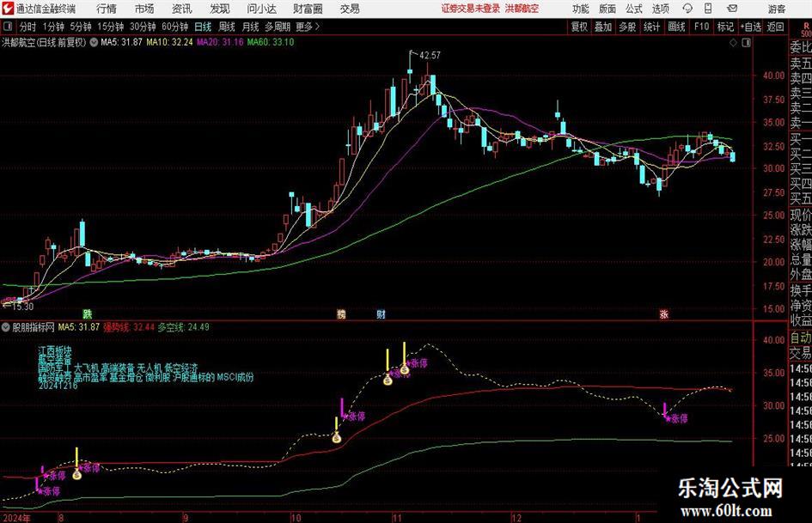Image resolution: width=812 pixels, height=523 pixels.
Task: Click the 财 event marker on chart
Action: (382, 313)
